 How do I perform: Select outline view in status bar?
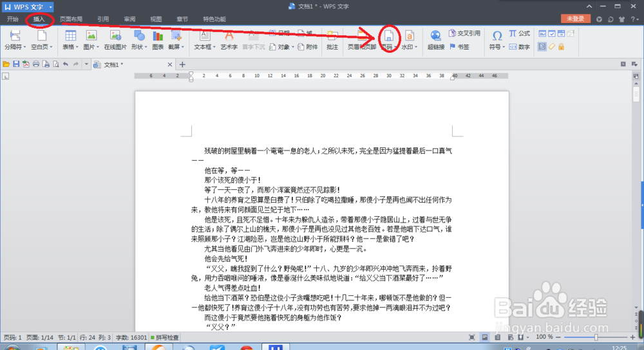497,337
